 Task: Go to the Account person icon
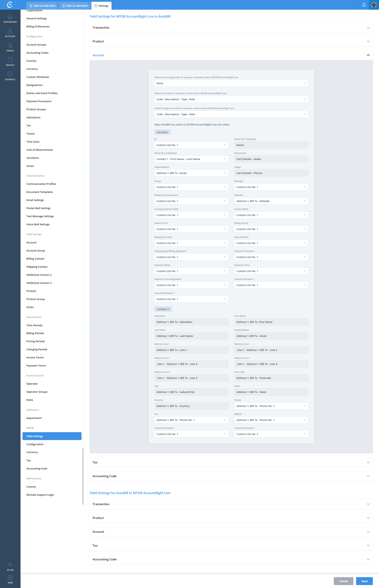click(10, 31)
